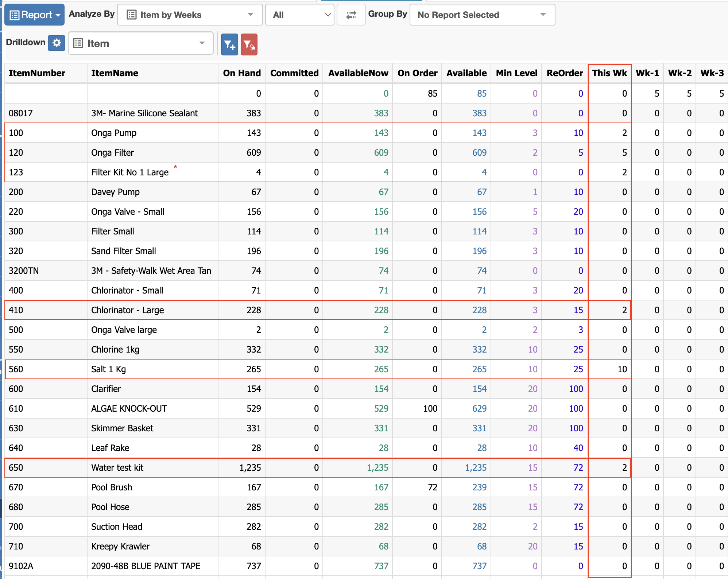Click ReOrder value 3 for Onga Valve large
728x579 pixels.
(x=581, y=330)
